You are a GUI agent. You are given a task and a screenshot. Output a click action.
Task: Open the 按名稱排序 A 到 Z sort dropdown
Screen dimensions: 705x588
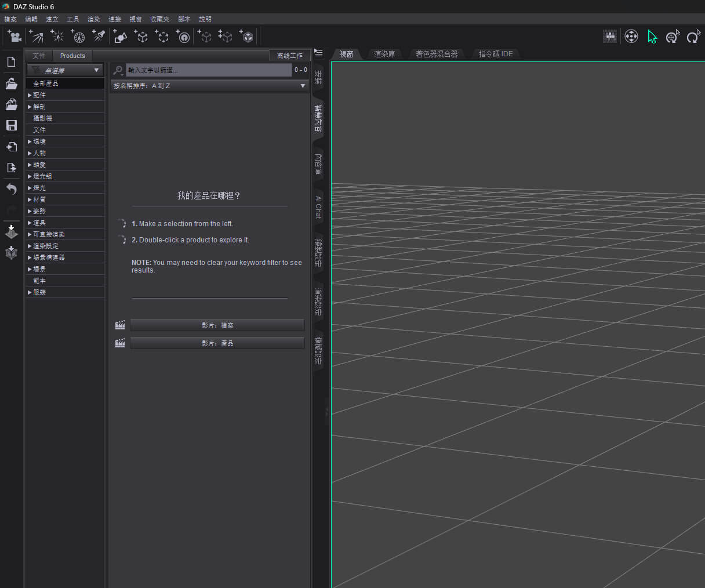210,86
